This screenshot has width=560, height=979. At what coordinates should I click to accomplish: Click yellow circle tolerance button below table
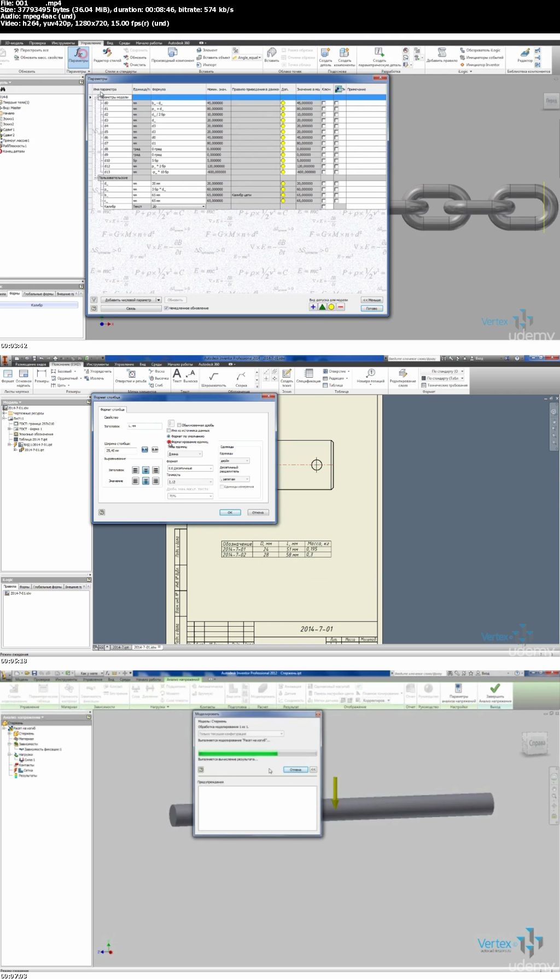click(331, 307)
